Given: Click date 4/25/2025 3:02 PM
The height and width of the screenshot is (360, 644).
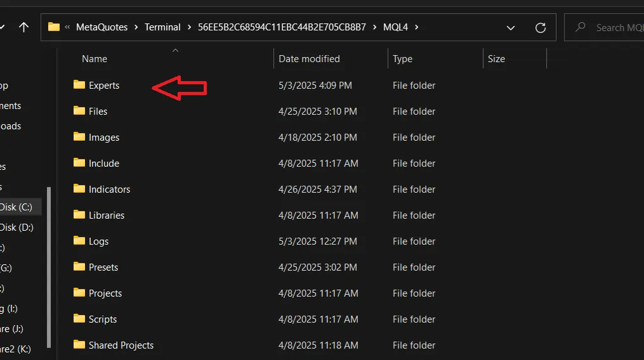Looking at the screenshot, I should (x=317, y=267).
